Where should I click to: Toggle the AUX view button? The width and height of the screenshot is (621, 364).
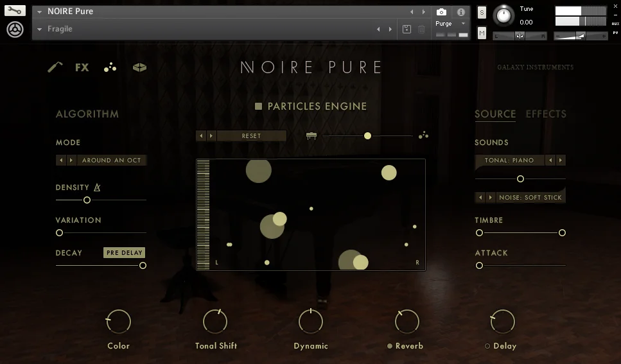click(x=615, y=24)
